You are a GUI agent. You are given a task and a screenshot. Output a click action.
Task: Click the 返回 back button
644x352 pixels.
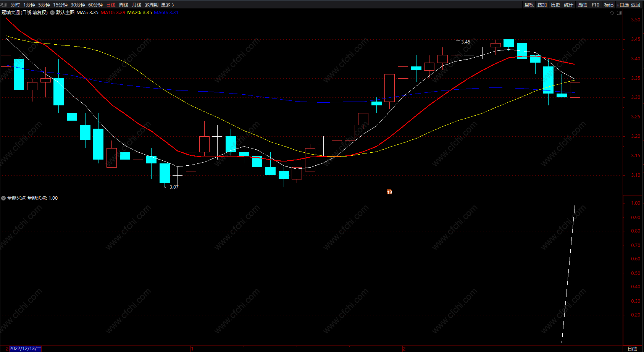pos(636,5)
